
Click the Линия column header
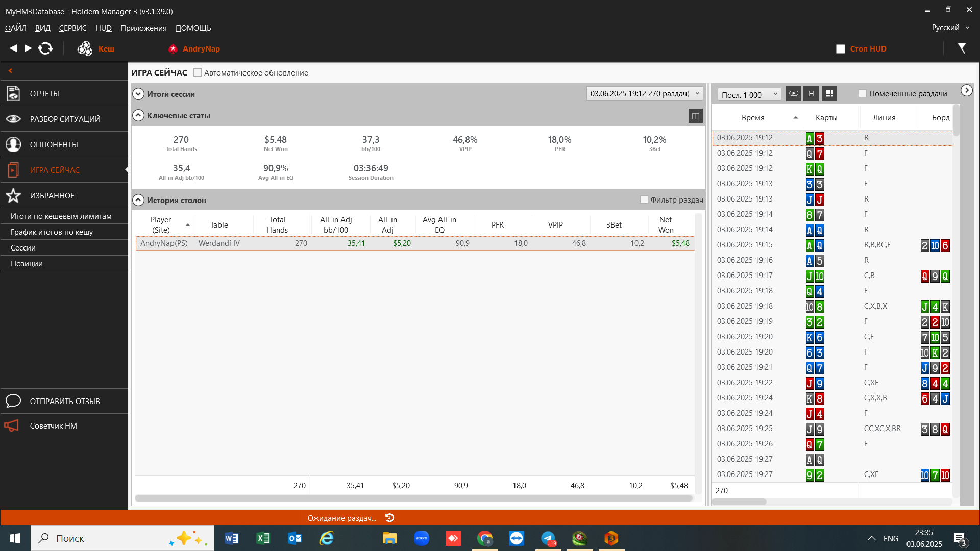(884, 117)
